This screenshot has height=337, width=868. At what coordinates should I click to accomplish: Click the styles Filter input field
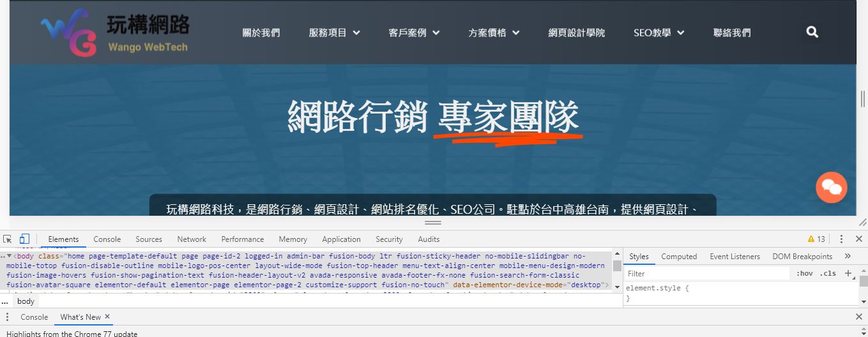(x=708, y=274)
